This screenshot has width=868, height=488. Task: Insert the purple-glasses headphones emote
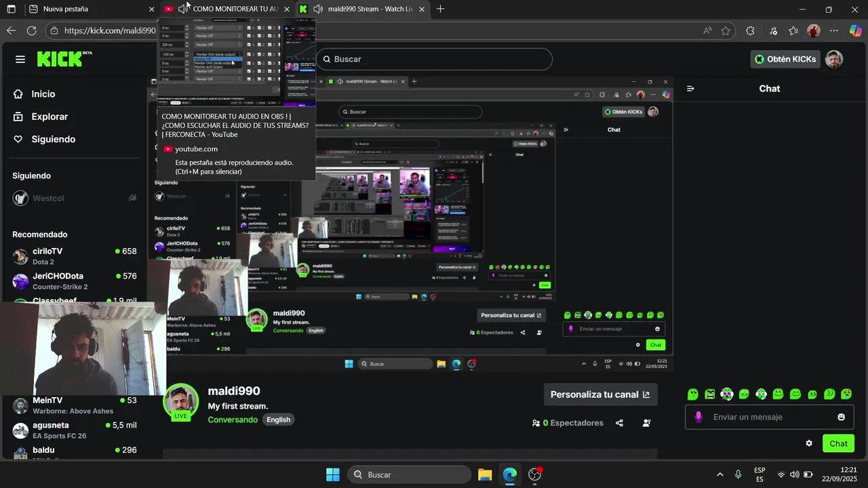[x=727, y=394]
